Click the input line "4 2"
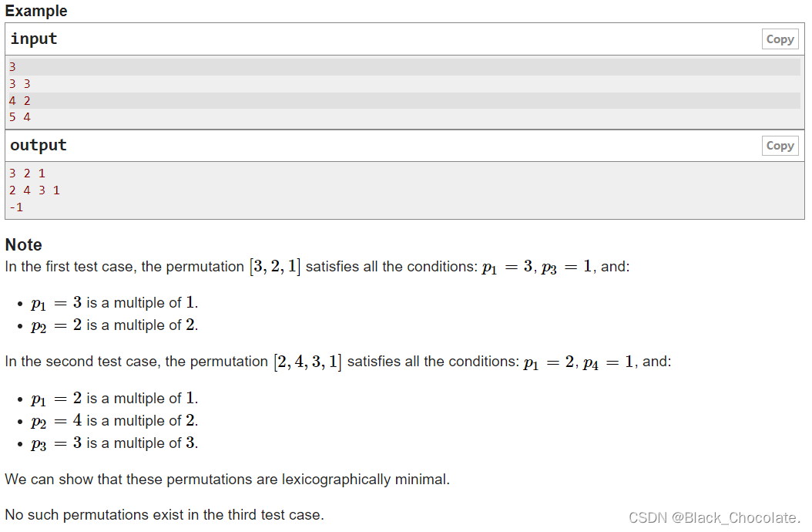 (20, 101)
